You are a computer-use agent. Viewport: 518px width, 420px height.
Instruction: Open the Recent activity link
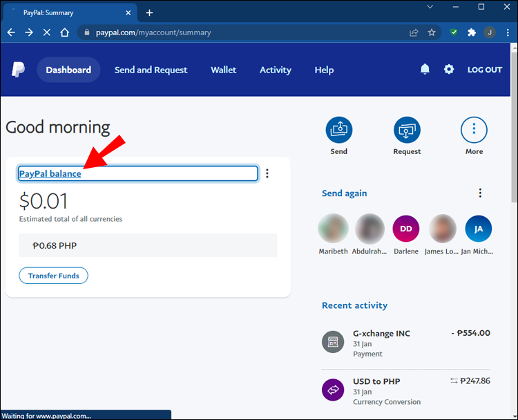tap(354, 305)
